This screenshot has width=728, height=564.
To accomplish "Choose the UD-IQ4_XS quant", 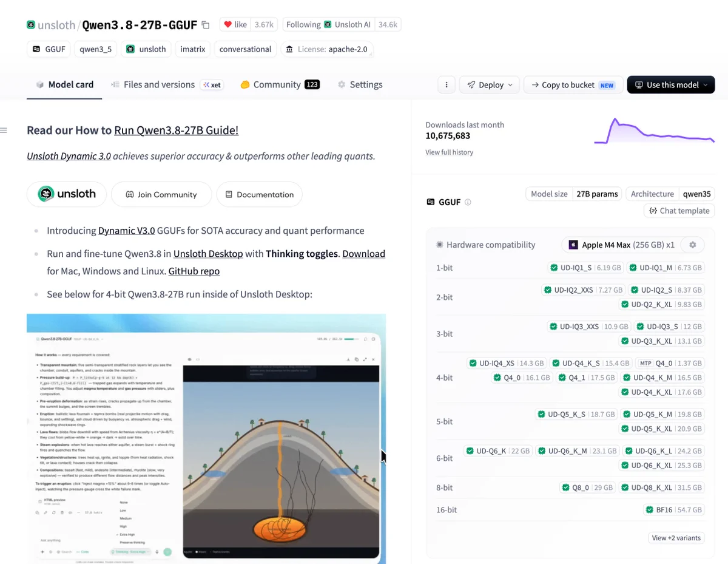I will click(507, 363).
